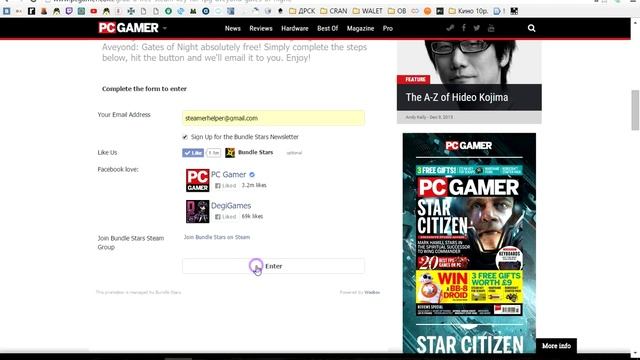640x360 pixels.
Task: Open the search magnifier in PC Gamer header
Action: [531, 28]
